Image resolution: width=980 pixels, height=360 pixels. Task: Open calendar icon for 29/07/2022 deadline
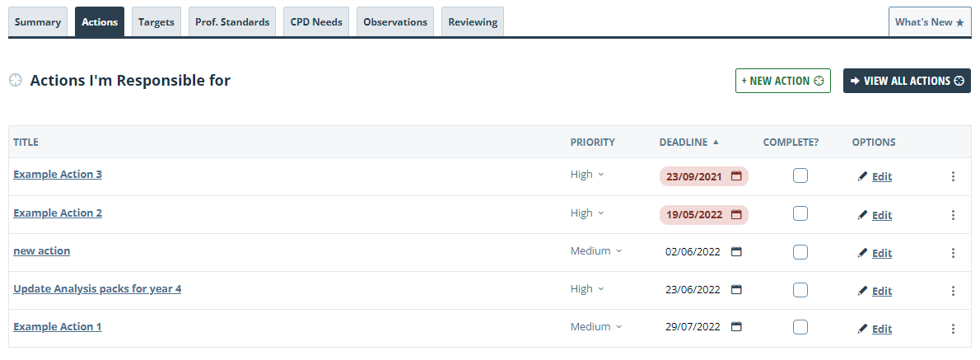click(736, 327)
